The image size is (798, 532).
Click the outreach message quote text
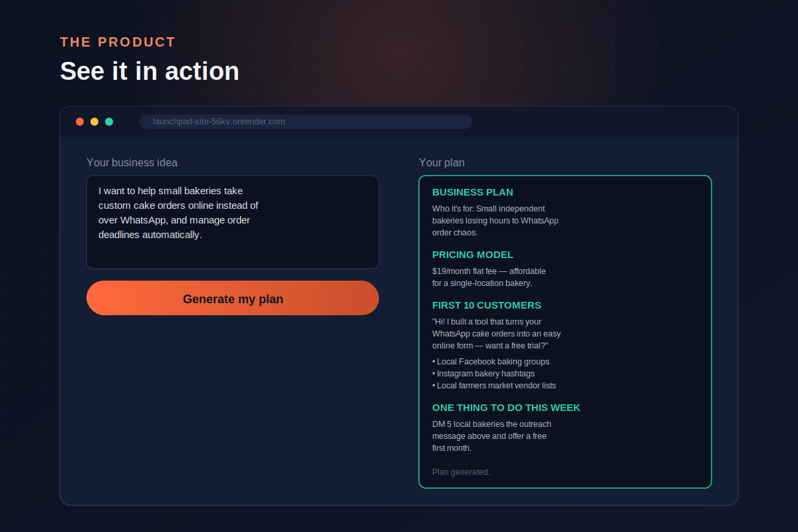[x=497, y=334]
